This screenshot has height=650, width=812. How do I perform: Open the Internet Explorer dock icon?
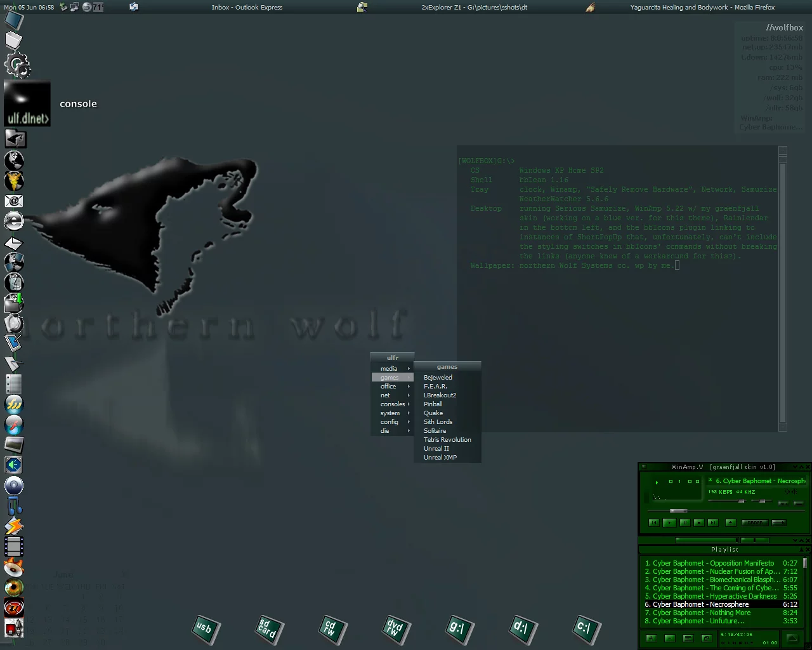tap(13, 221)
